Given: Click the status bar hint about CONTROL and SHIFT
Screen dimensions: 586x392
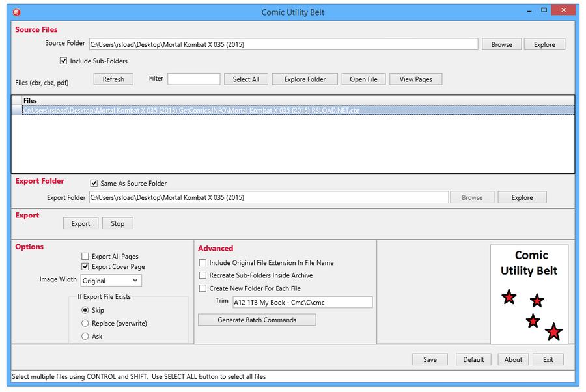Looking at the screenshot, I should [139, 376].
